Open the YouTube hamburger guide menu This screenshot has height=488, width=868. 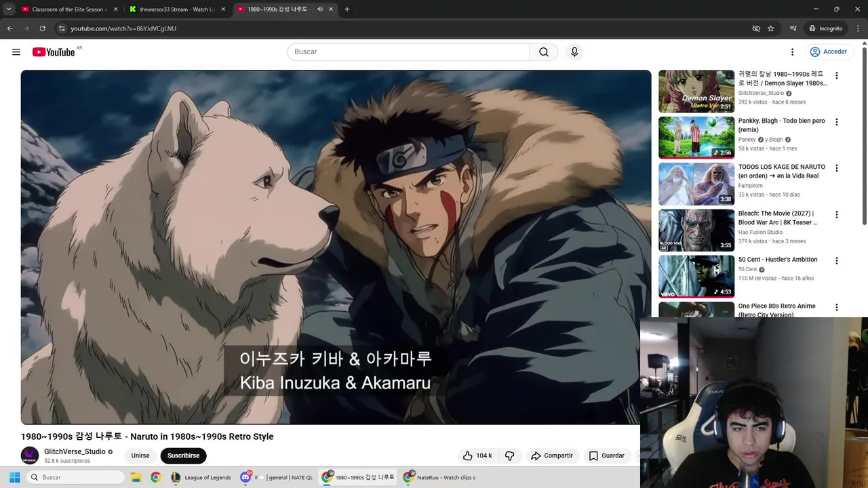pyautogui.click(x=16, y=52)
